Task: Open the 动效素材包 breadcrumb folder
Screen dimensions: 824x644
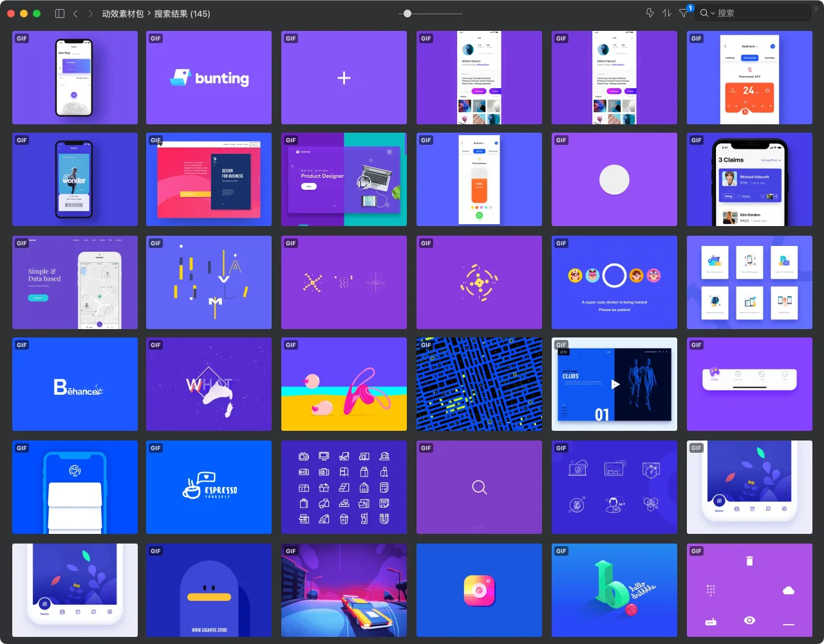Action: (x=122, y=14)
